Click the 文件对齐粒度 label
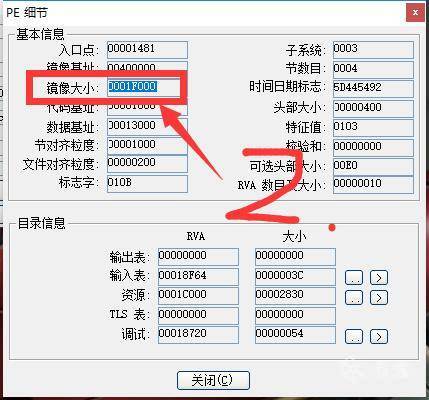Screen dimensions: 429x400 click(61, 165)
